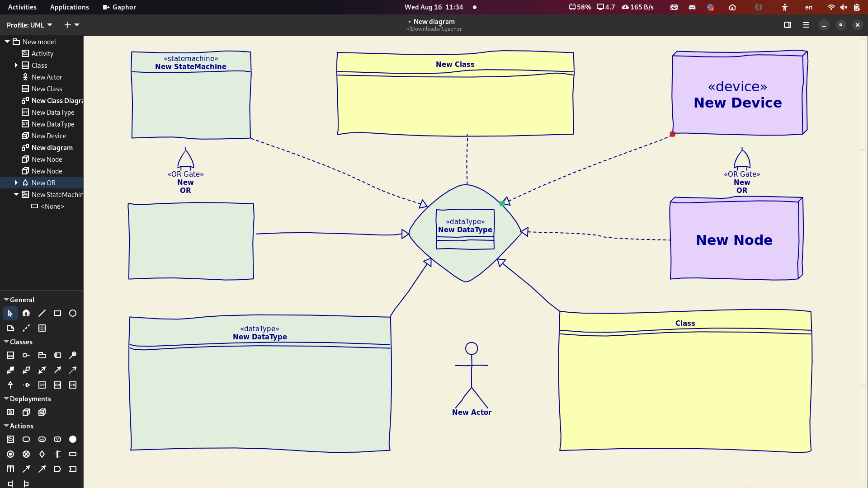This screenshot has height=488, width=868.
Task: Click the New diagram tab label
Action: [x=434, y=21]
